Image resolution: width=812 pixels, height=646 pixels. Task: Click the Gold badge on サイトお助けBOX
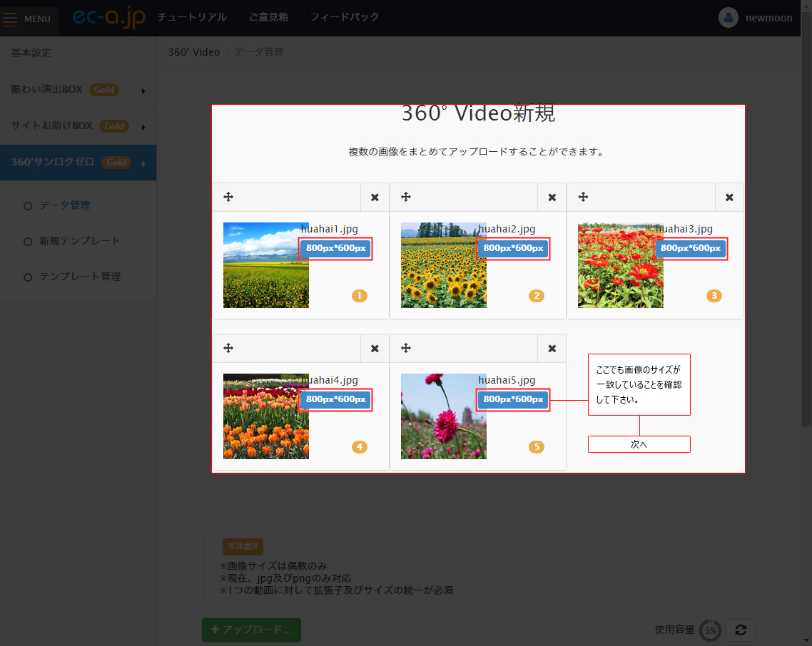pos(114,125)
